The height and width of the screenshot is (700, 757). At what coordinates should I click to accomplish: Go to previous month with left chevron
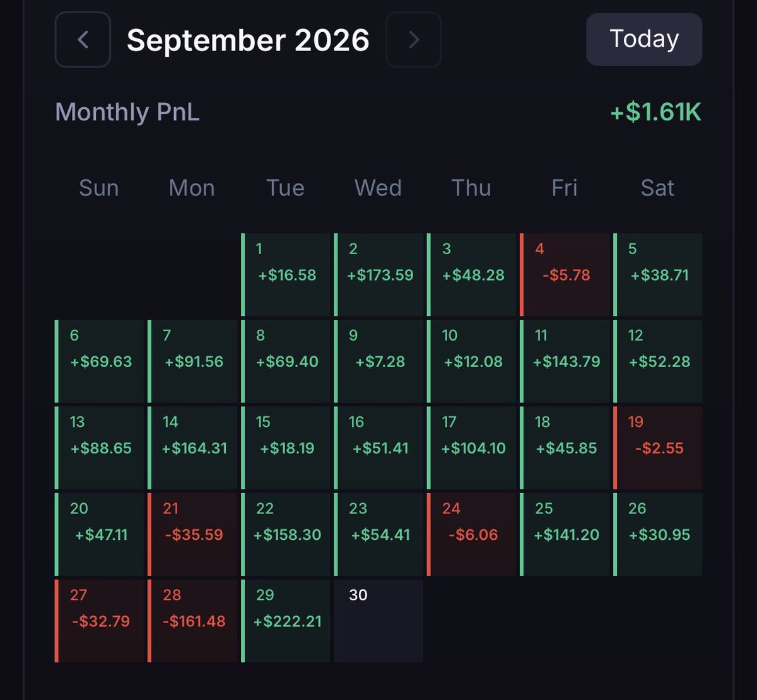(x=83, y=40)
